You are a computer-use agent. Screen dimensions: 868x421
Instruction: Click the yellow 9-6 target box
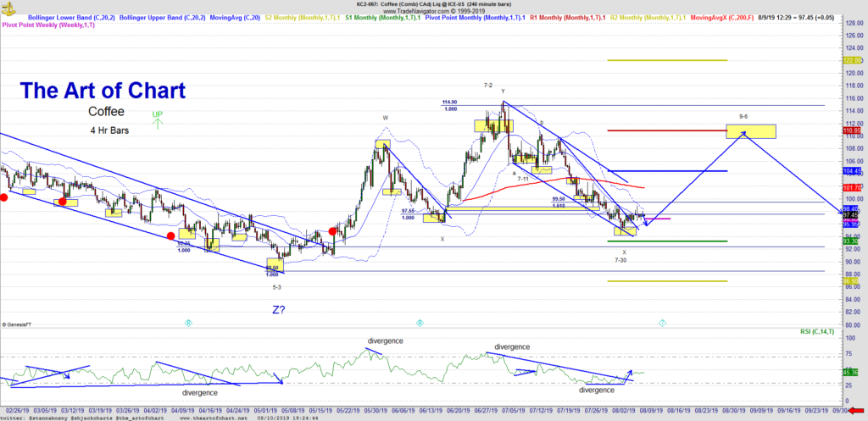pyautogui.click(x=750, y=130)
